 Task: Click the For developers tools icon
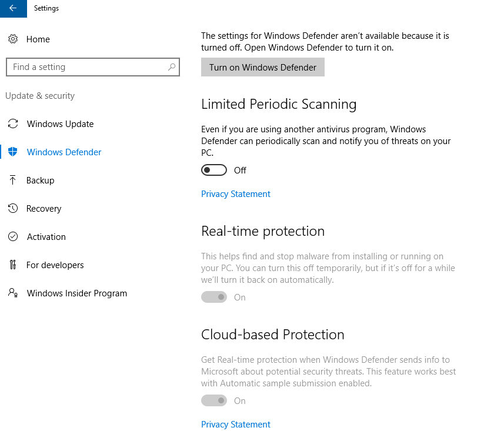tap(13, 265)
